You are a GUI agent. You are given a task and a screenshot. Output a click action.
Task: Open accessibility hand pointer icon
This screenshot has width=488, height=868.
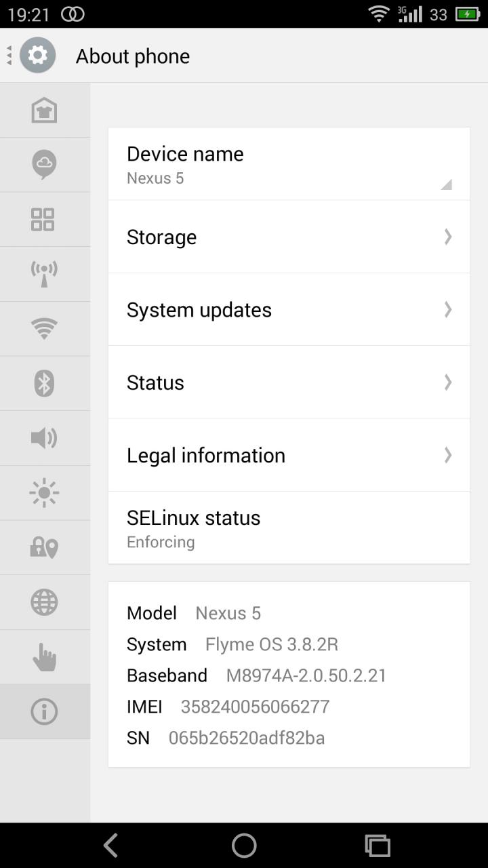pyautogui.click(x=44, y=657)
